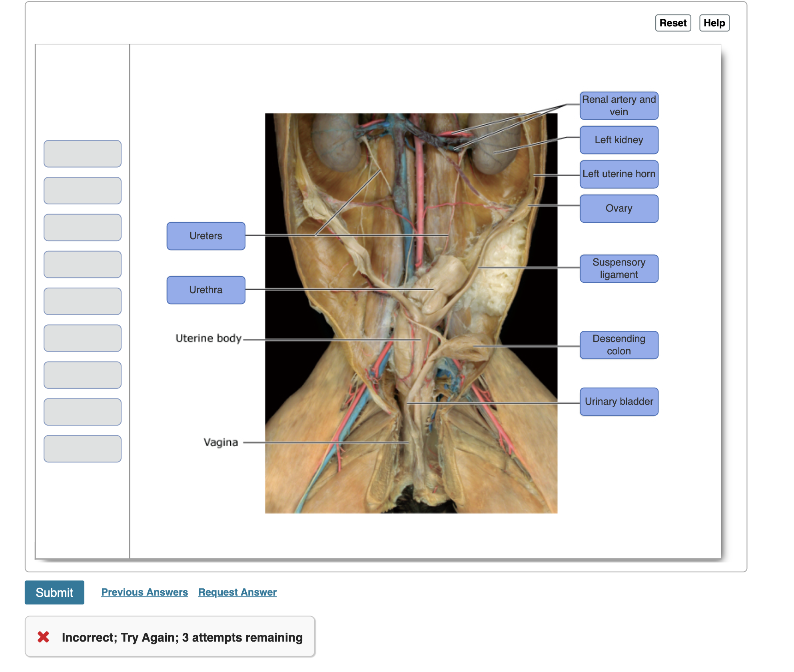Screen dimensions: 794x672
Task: Click the Uterine body text label
Action: pyautogui.click(x=208, y=338)
